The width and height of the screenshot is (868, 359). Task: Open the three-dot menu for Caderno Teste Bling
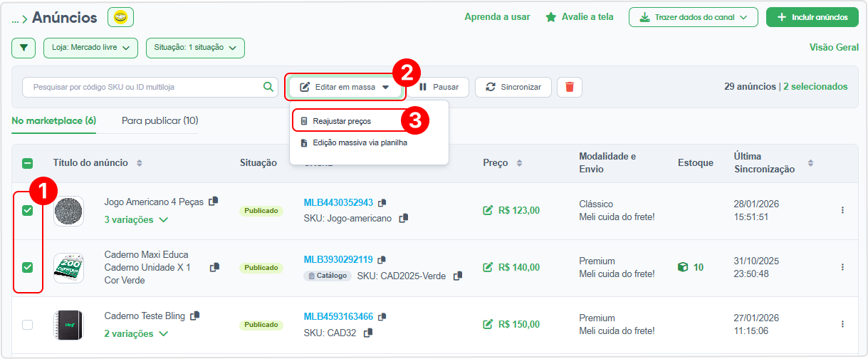click(x=842, y=324)
